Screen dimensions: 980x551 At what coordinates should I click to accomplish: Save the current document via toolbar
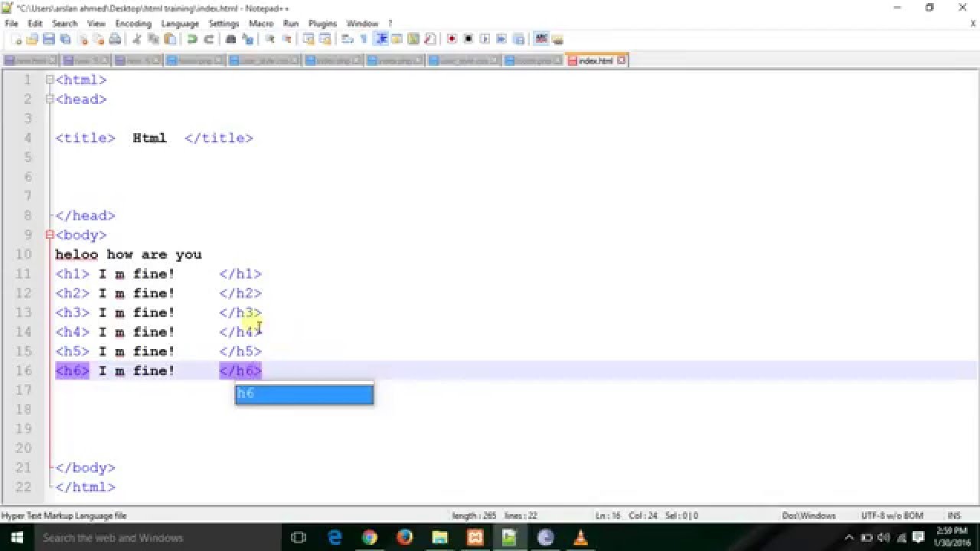(48, 39)
